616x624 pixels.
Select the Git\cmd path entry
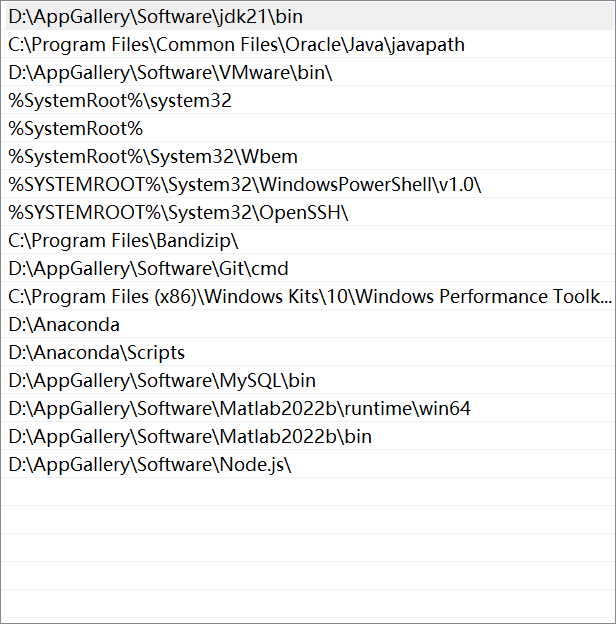[308, 269]
